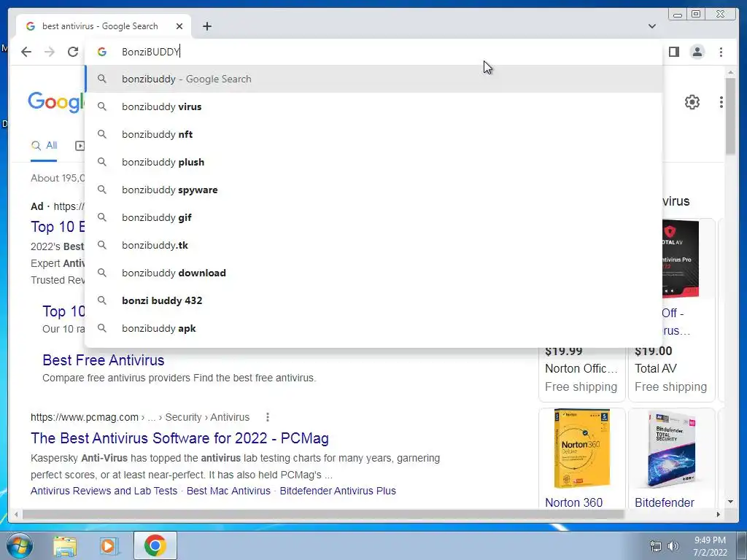Click the horizontal scrollbar right arrow
Viewport: 747px width, 560px height.
[x=719, y=514]
